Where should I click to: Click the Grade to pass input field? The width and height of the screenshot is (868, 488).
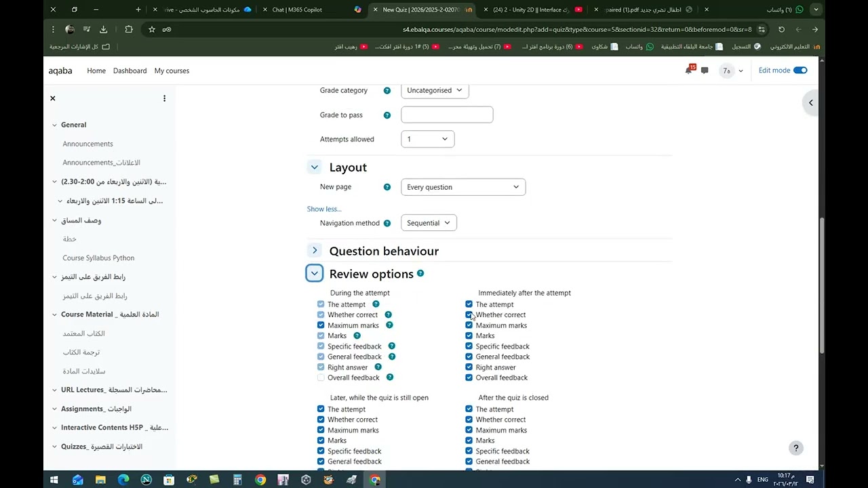point(447,115)
